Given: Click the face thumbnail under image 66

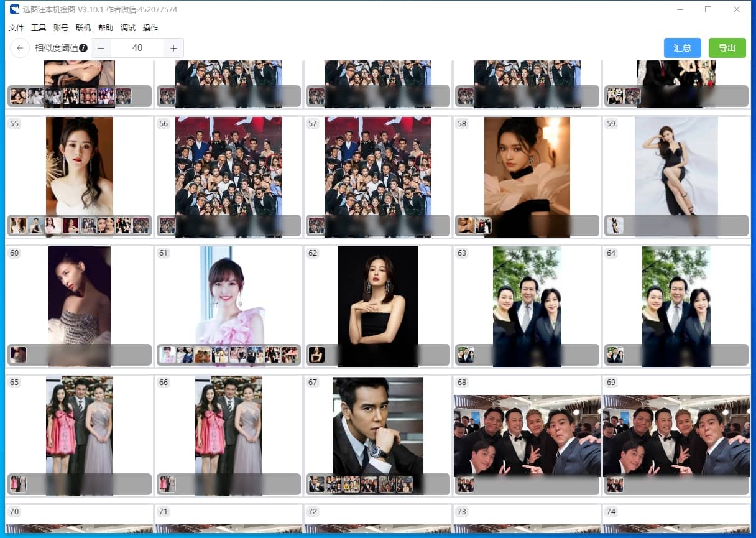Looking at the screenshot, I should click(168, 484).
